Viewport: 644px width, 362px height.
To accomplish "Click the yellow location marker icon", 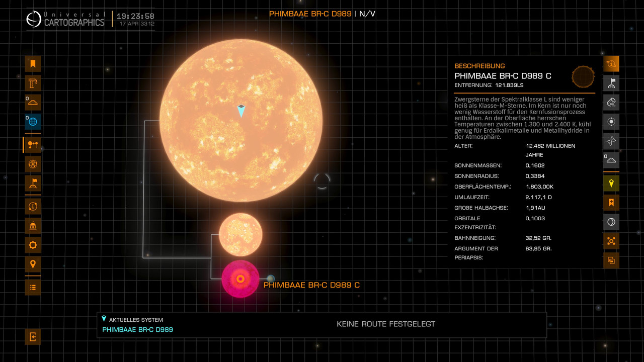I will click(611, 184).
